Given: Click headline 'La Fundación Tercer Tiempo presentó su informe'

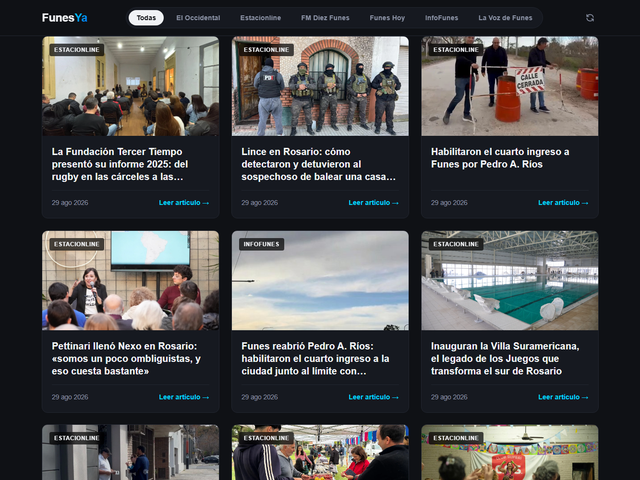Looking at the screenshot, I should (x=120, y=164).
